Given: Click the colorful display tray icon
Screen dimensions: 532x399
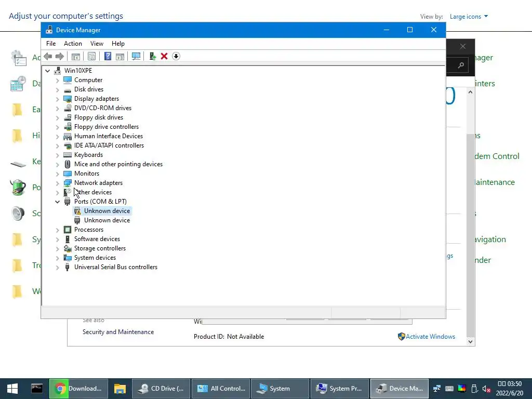Looking at the screenshot, I should (x=462, y=389).
